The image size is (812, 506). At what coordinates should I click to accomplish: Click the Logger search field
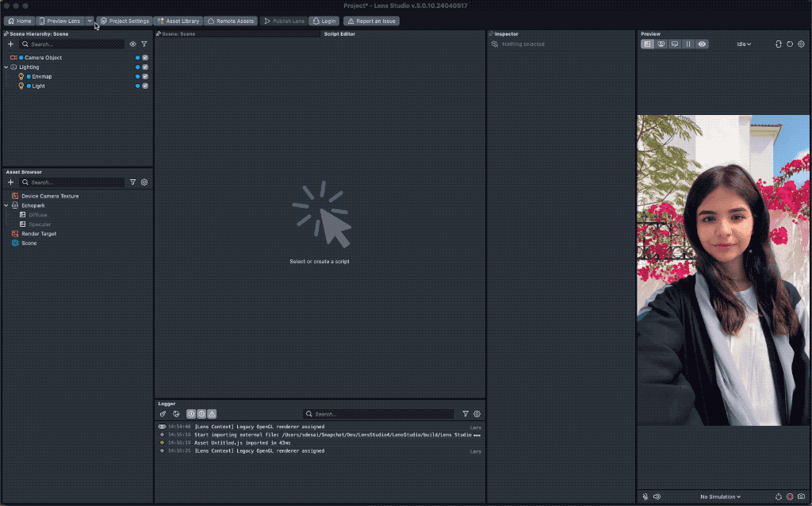coord(381,414)
